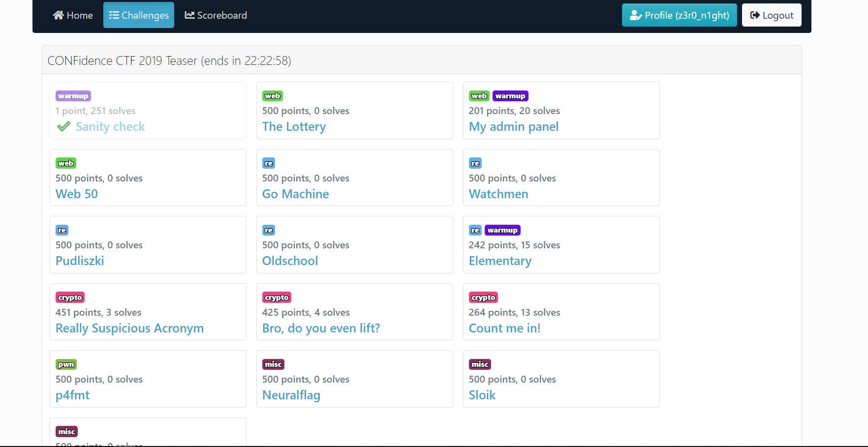The image size is (868, 447).
Task: Open My admin panel challenge
Action: point(514,127)
